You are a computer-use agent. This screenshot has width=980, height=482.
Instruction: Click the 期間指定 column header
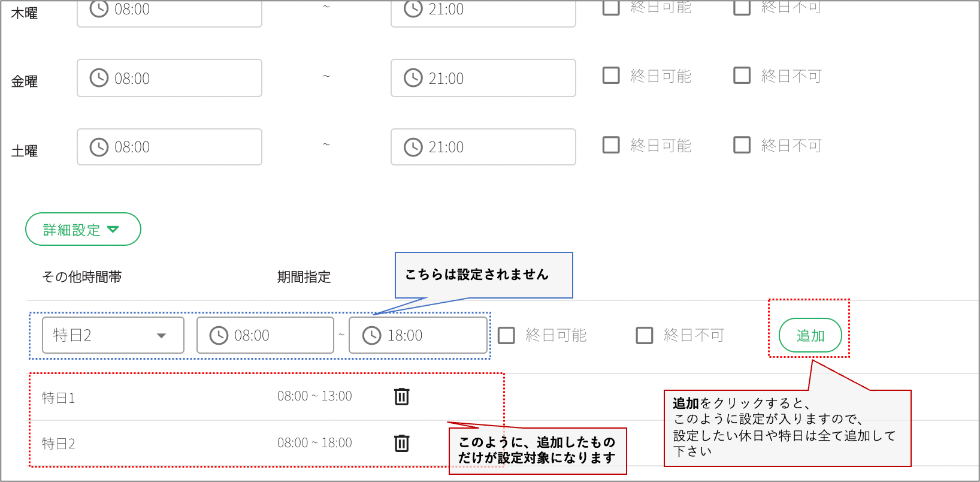click(x=304, y=277)
